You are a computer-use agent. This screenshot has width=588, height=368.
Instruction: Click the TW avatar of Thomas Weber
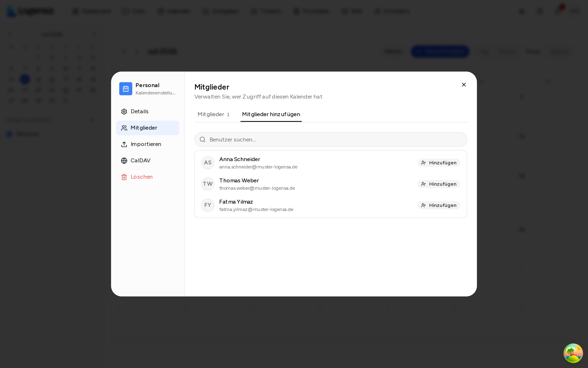(208, 184)
